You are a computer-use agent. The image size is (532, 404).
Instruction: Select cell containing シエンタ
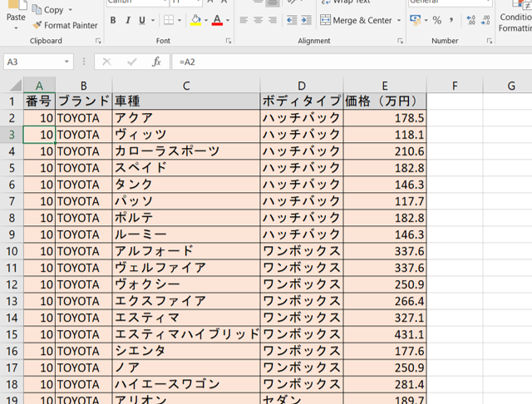pos(186,351)
